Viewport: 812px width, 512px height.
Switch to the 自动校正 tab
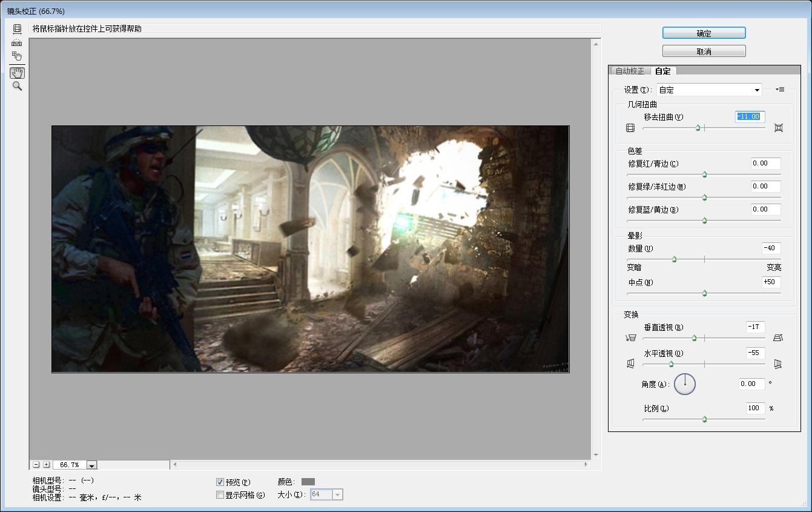click(630, 71)
